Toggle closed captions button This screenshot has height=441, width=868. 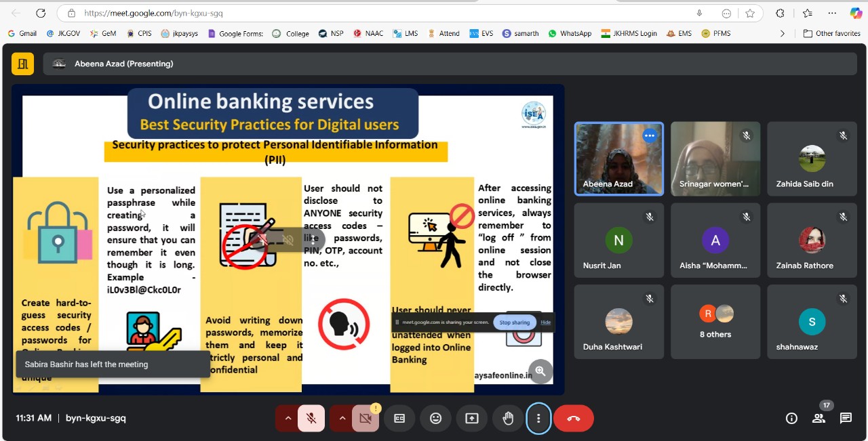(x=399, y=419)
